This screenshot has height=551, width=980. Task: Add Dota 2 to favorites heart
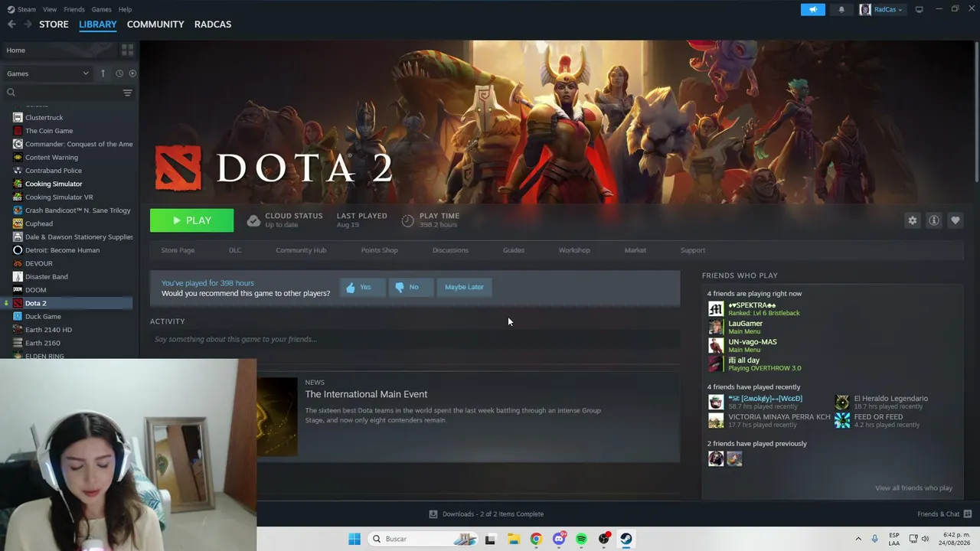pos(955,220)
